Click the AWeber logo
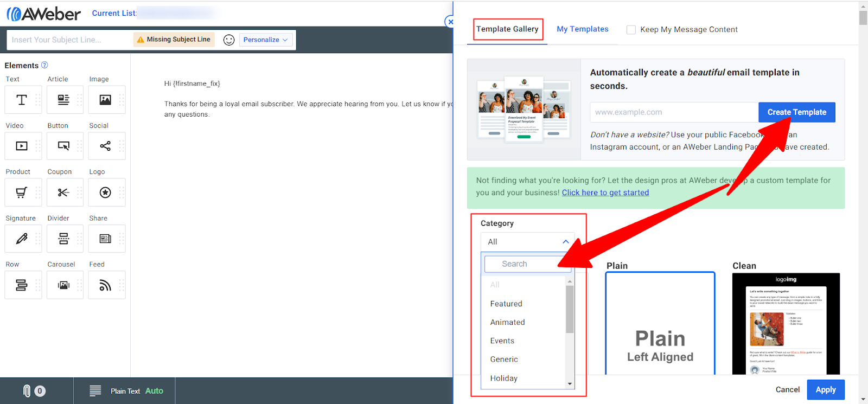The height and width of the screenshot is (404, 868). pos(43,14)
